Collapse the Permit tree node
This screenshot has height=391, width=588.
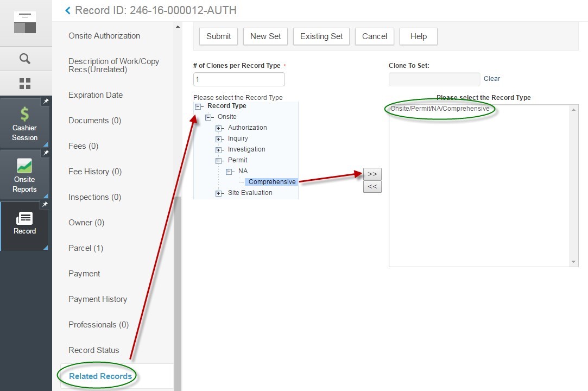coord(219,161)
